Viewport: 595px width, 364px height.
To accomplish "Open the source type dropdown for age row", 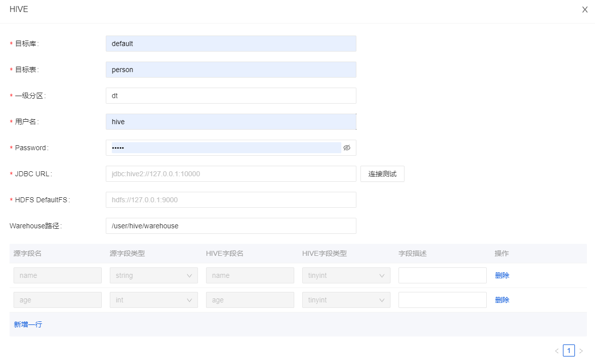I will pos(153,300).
